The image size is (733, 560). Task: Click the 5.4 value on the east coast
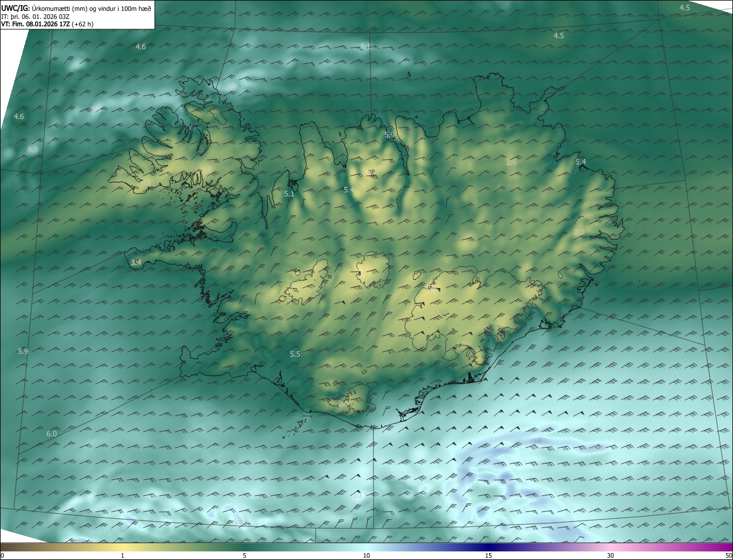(x=581, y=162)
